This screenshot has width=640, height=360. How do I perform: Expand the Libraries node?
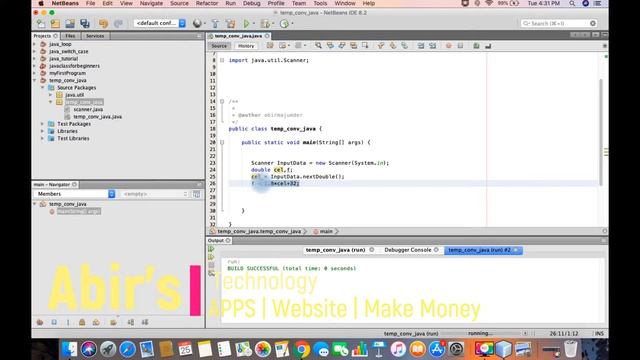coord(43,131)
